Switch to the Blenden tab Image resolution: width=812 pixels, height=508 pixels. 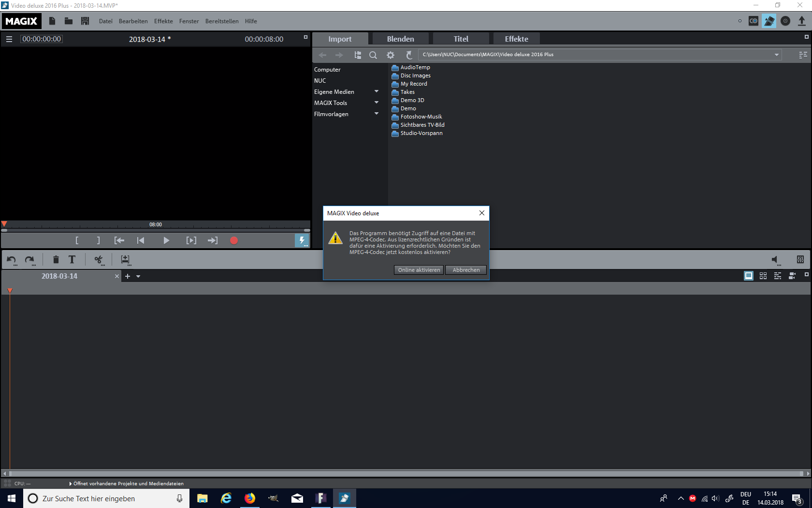pyautogui.click(x=400, y=39)
